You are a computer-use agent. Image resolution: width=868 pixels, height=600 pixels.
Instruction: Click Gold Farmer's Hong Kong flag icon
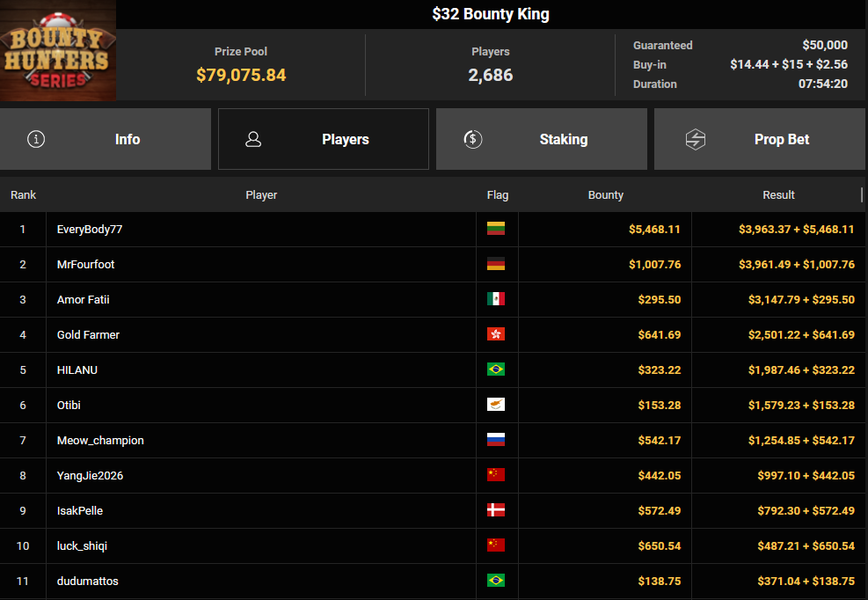496,334
